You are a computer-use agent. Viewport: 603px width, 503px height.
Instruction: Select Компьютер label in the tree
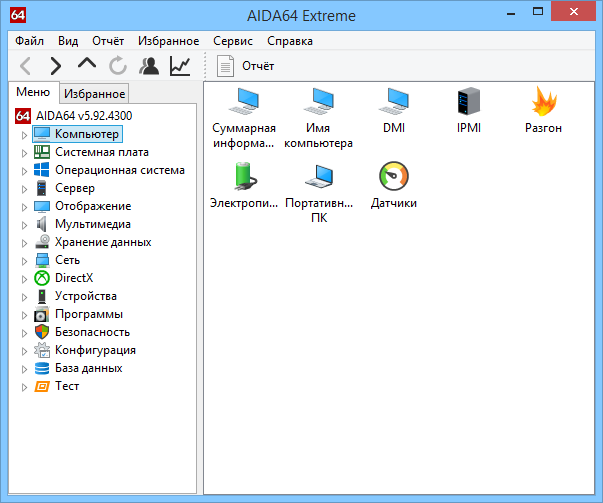(87, 134)
